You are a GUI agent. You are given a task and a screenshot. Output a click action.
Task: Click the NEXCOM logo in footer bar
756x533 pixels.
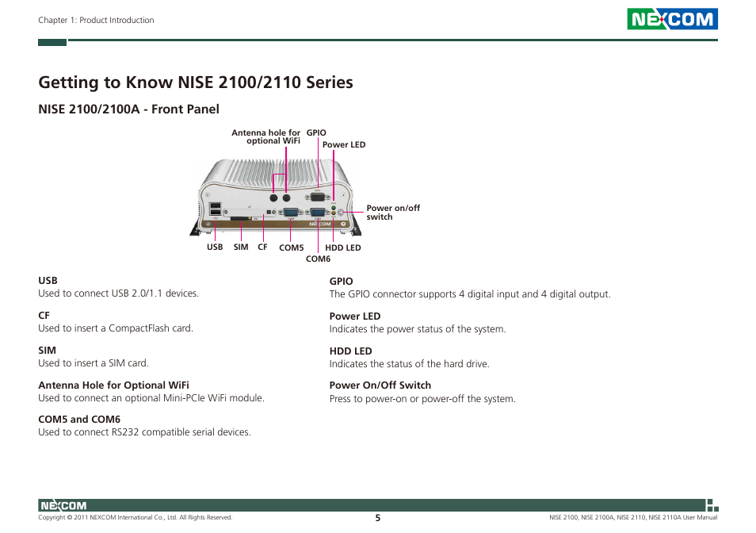click(x=63, y=505)
